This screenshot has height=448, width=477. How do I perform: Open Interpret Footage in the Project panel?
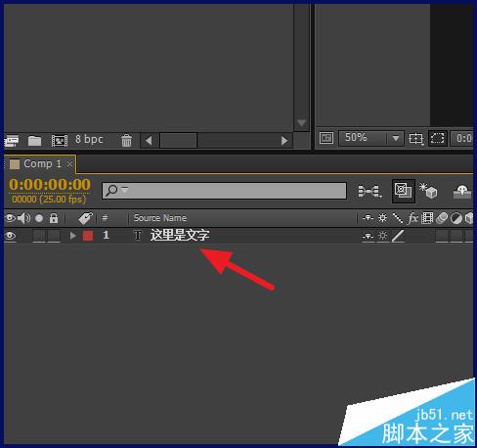click(12, 141)
